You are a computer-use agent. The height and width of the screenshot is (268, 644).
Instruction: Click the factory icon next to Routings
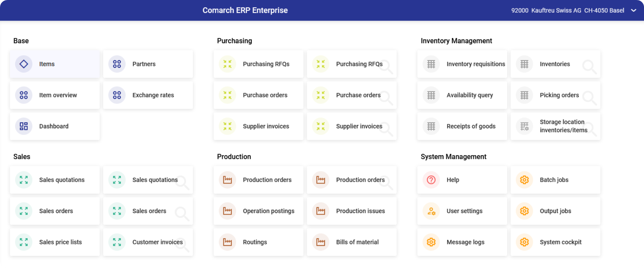coord(227,242)
